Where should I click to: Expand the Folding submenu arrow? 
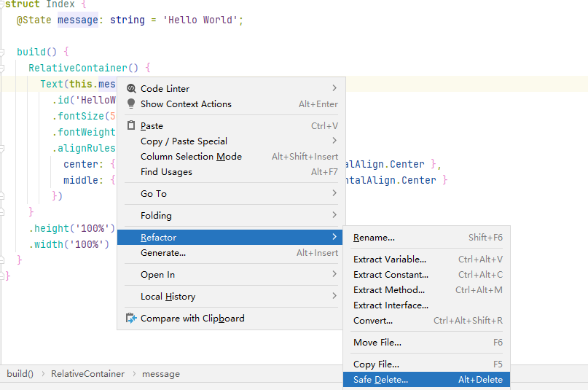334,216
